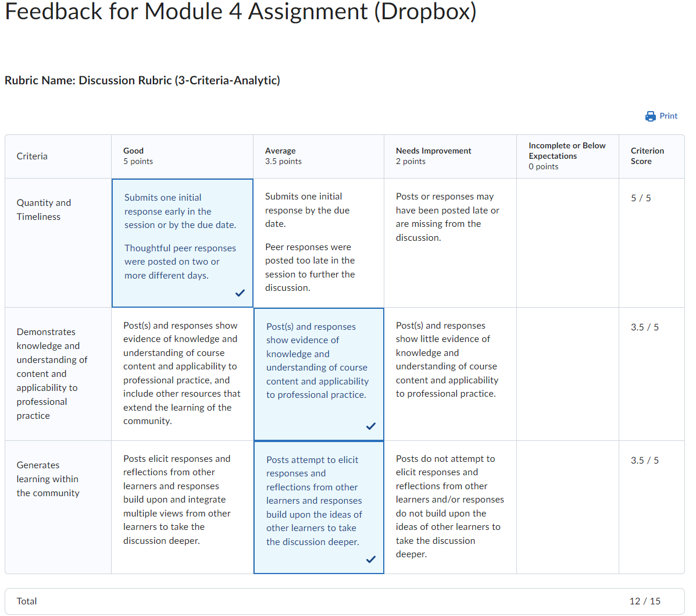Image resolution: width=696 pixels, height=616 pixels.
Task: Click the Average 3.5 points column header
Action: coord(283,156)
